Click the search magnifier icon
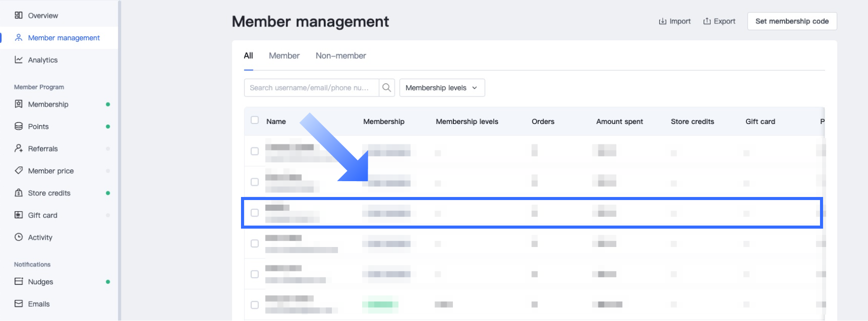 (x=387, y=88)
